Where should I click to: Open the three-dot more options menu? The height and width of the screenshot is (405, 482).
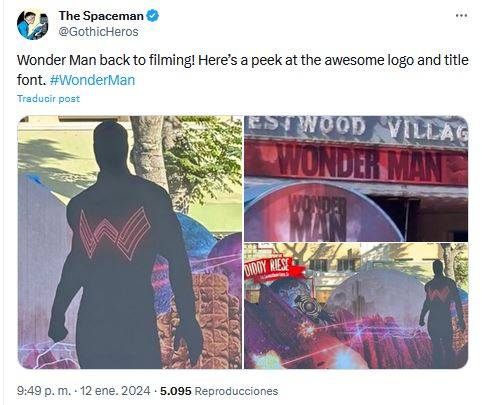pos(461,16)
